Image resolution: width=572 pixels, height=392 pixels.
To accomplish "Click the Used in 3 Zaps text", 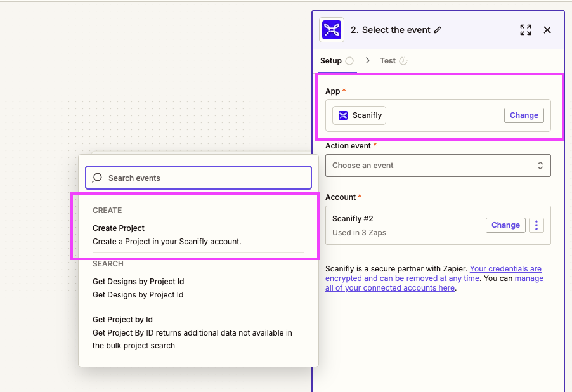I will click(x=359, y=233).
